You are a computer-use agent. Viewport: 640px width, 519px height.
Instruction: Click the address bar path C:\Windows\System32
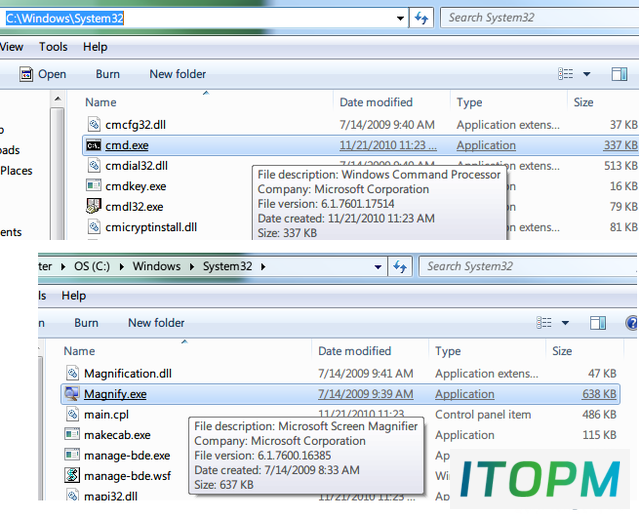tap(65, 18)
